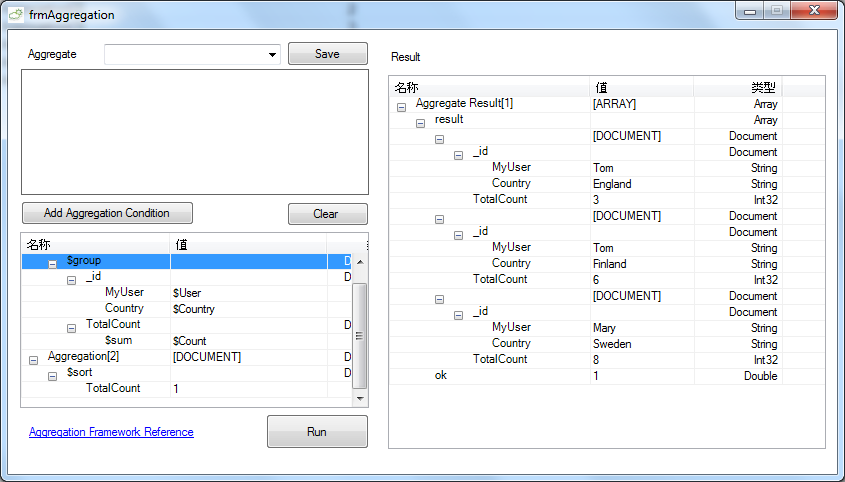Run the aggregation

pos(317,432)
